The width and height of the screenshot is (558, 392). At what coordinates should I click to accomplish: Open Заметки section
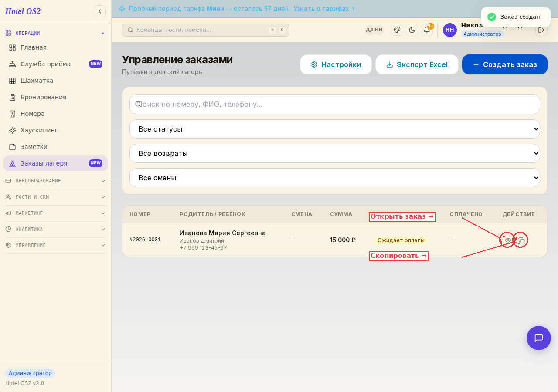pyautogui.click(x=55, y=147)
